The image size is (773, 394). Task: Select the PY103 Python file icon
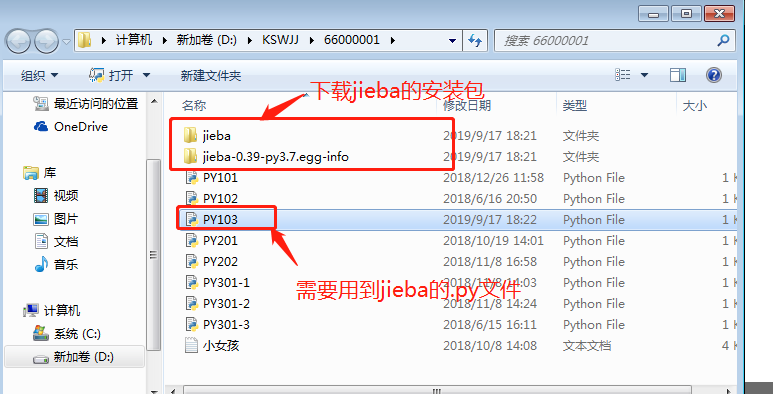pyautogui.click(x=191, y=219)
